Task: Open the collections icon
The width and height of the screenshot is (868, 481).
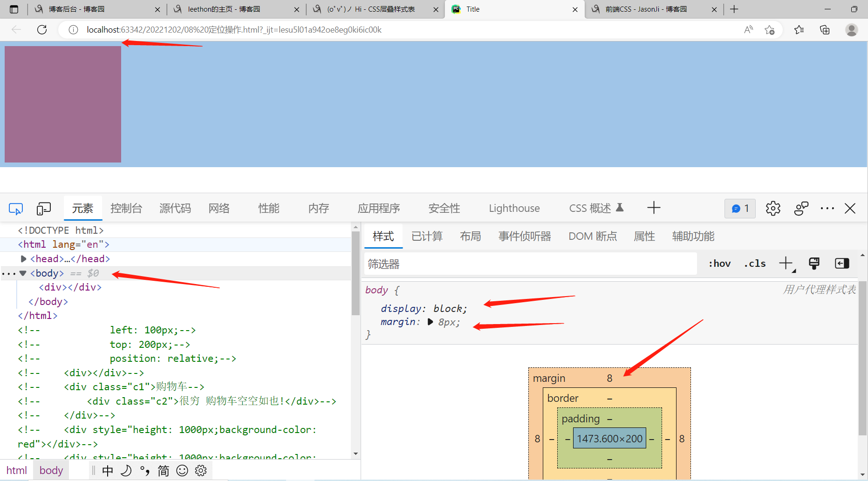Action: 825,30
